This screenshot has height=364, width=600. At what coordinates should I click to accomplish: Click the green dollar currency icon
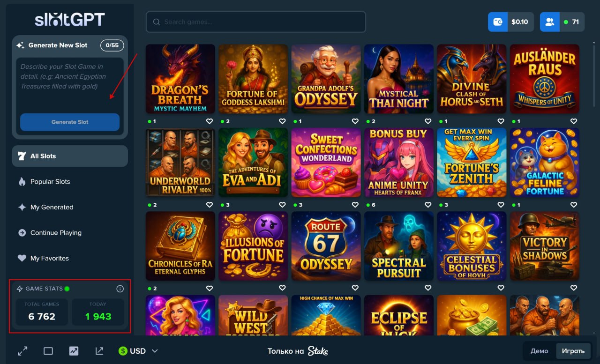(123, 351)
